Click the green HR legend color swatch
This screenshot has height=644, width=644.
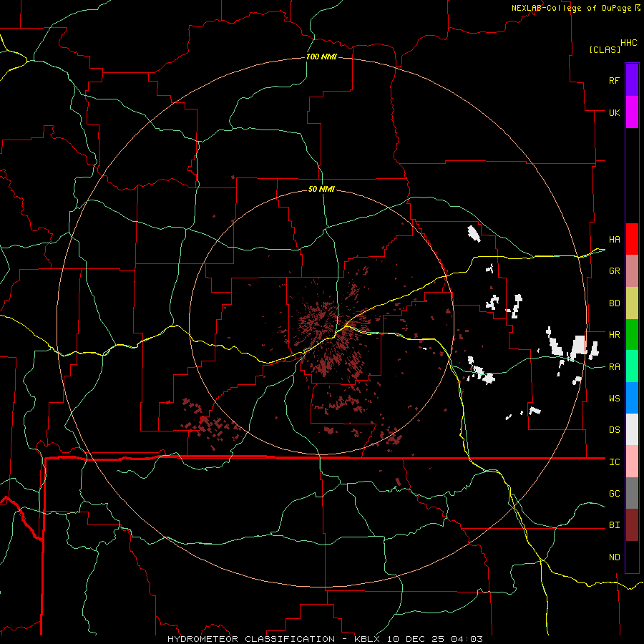point(632,334)
